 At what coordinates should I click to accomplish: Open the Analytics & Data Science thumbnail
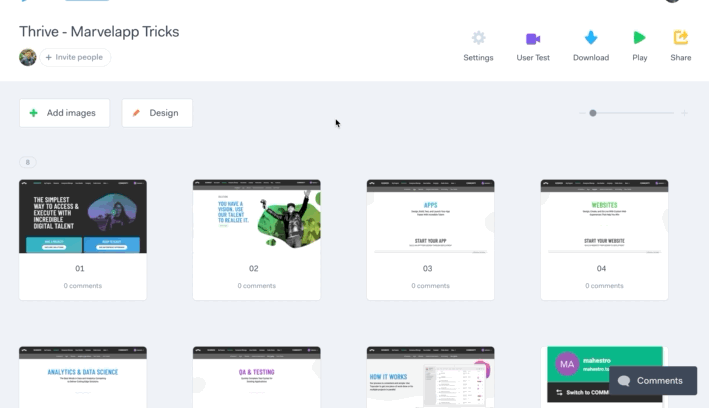[x=83, y=377]
